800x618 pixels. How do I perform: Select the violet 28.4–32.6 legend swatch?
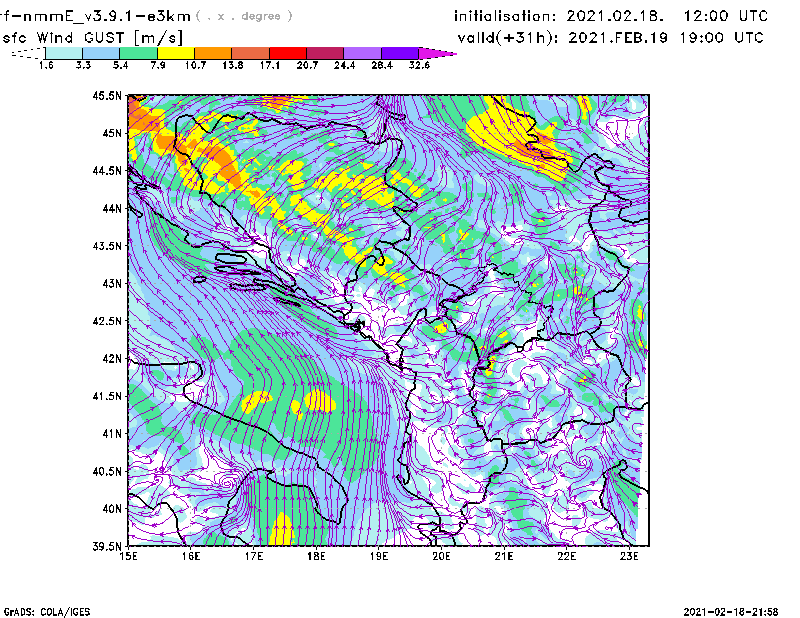click(400, 53)
